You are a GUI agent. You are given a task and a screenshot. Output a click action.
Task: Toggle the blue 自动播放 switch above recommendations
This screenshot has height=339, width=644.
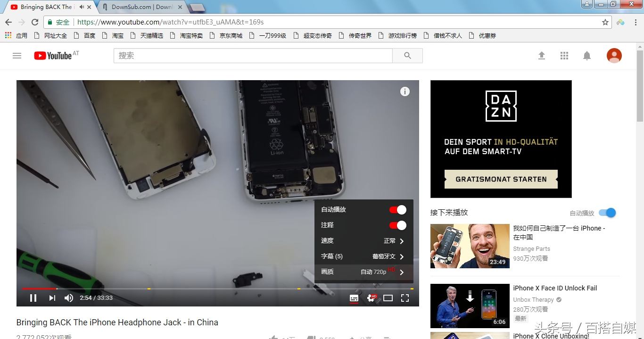[607, 213]
